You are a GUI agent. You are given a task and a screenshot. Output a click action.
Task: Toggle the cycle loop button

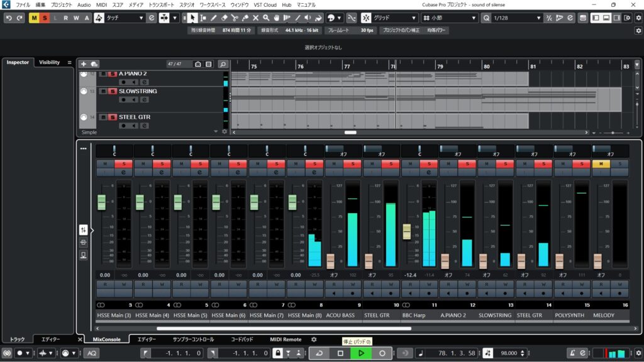click(319, 353)
